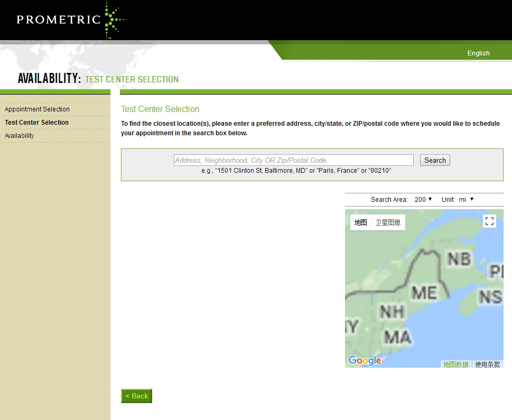Open the 地图数据 map data link
Image resolution: width=512 pixels, height=420 pixels.
455,365
